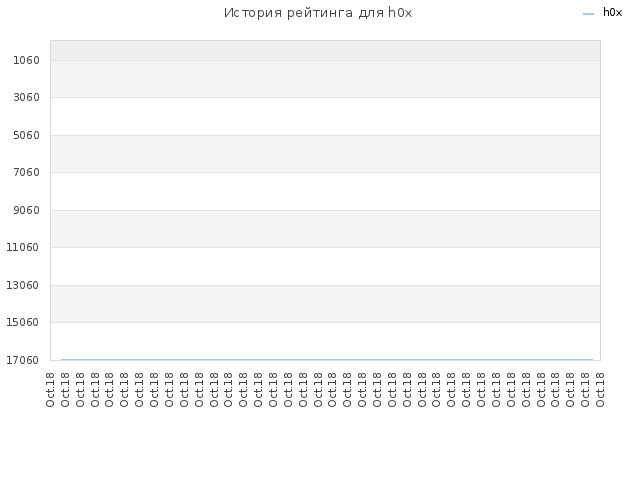Click the 15060 y-axis label
The height and width of the screenshot is (480, 640).
coord(22,322)
